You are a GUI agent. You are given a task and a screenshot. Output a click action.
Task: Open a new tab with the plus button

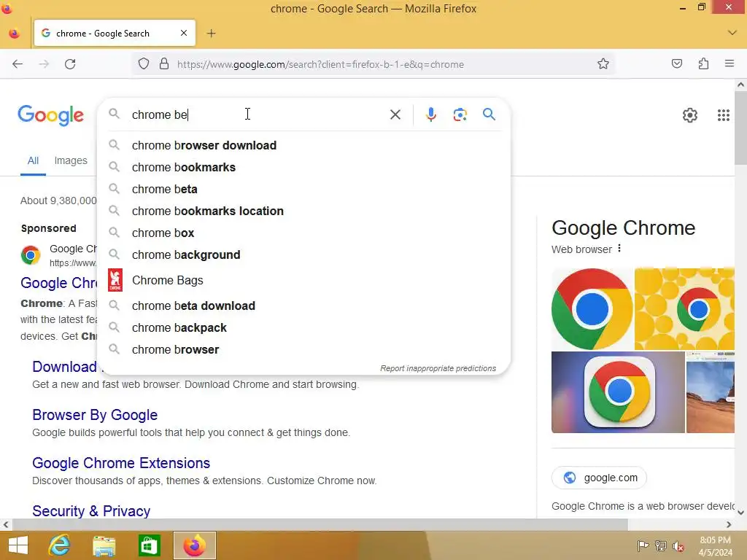pos(212,34)
